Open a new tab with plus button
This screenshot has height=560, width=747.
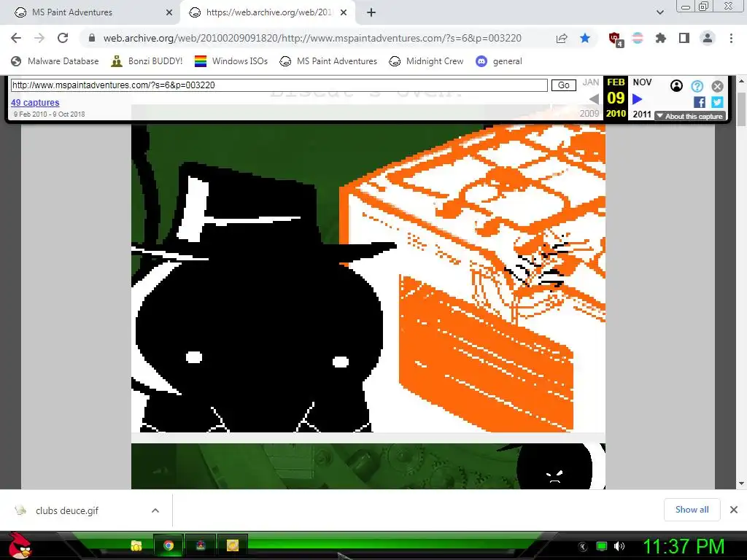pyautogui.click(x=371, y=12)
